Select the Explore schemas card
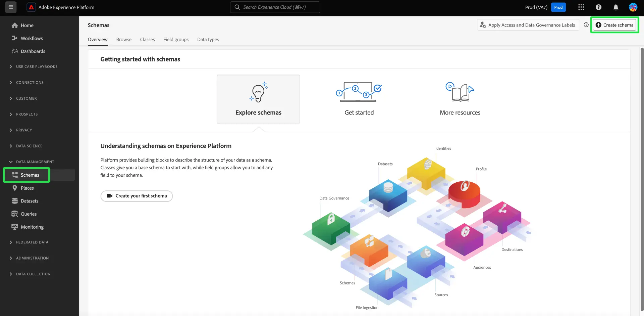The width and height of the screenshot is (644, 316). pos(258,99)
